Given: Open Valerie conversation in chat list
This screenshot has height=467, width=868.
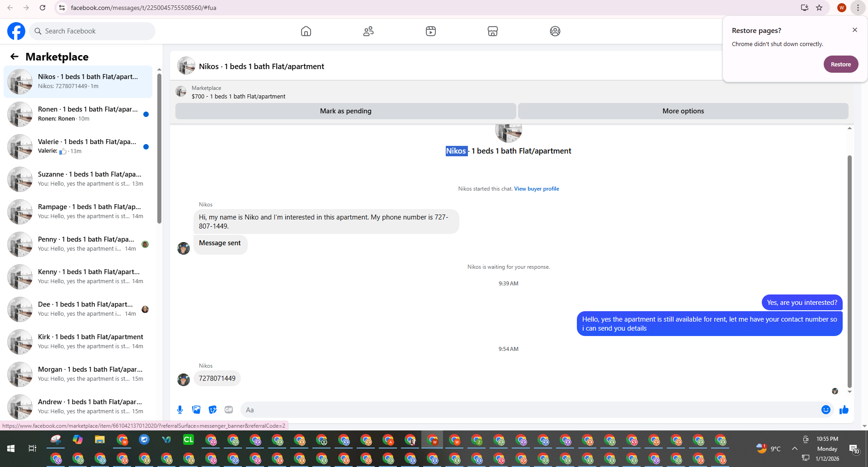Looking at the screenshot, I should (78, 147).
